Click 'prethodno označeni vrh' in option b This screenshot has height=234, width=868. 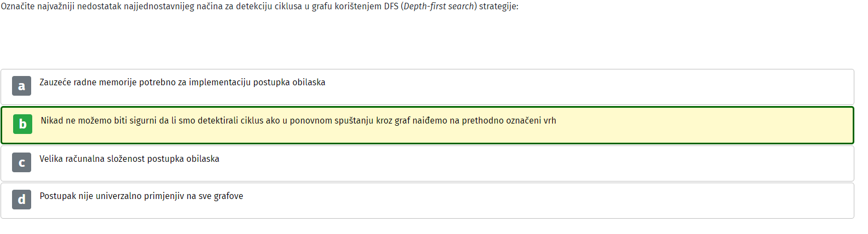[x=509, y=121]
